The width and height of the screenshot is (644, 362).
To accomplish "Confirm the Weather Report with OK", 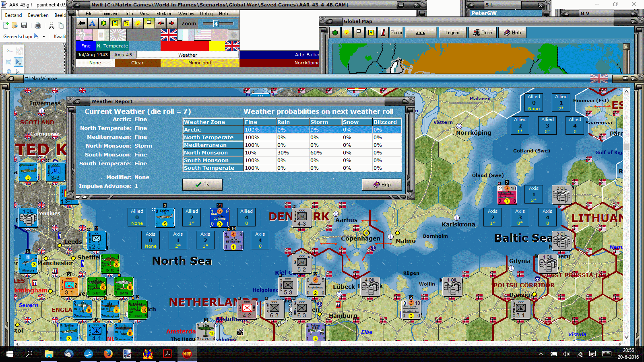I will coord(202,185).
